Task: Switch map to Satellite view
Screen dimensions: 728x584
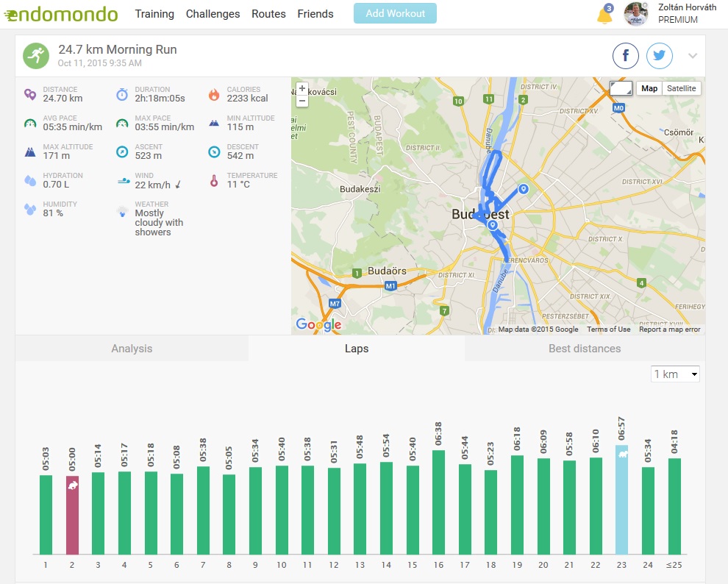Action: [681, 88]
